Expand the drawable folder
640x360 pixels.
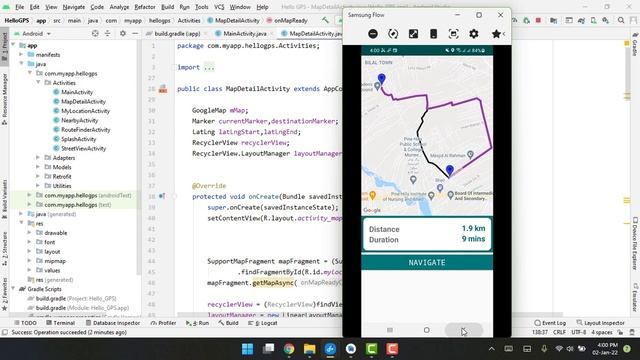pos(29,233)
